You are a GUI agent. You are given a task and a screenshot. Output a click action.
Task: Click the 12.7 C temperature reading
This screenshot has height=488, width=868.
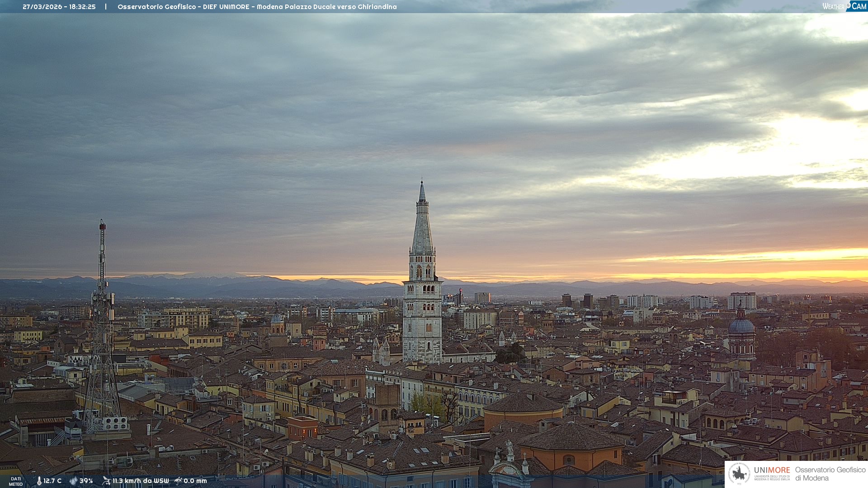[x=52, y=481]
